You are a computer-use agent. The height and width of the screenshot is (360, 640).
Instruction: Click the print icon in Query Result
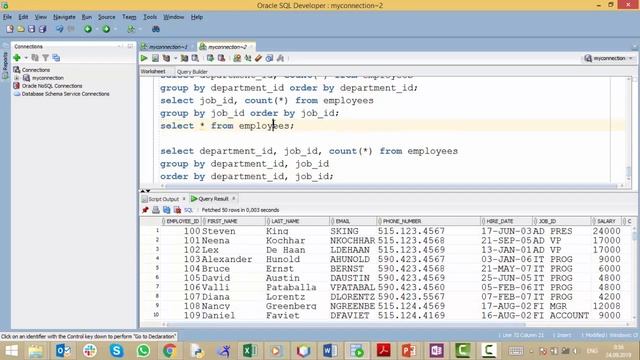tap(156, 210)
